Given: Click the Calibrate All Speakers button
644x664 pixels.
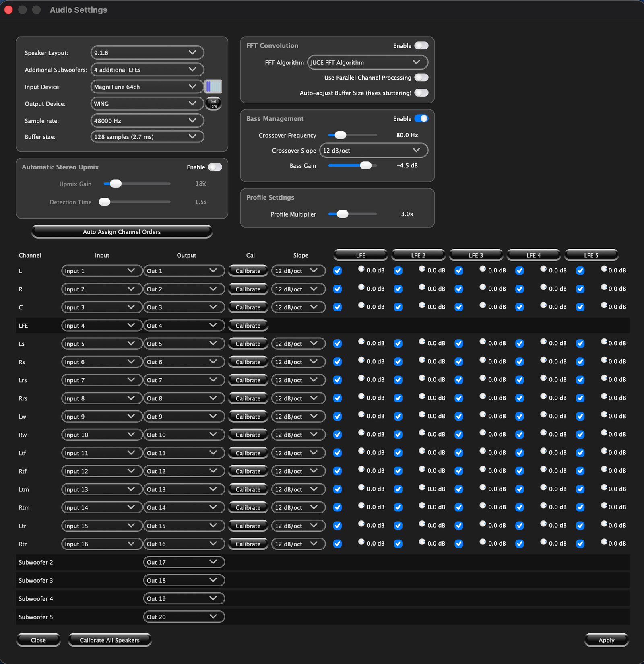Looking at the screenshot, I should (x=109, y=640).
